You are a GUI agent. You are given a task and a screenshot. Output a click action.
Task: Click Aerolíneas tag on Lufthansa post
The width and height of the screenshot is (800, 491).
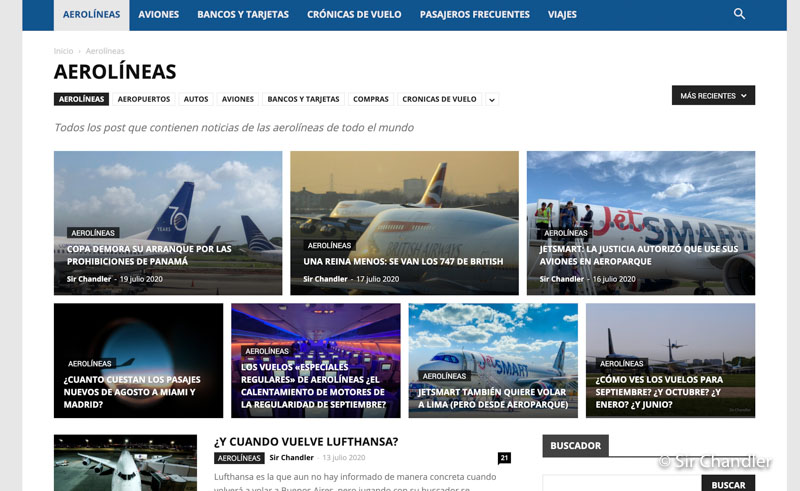coord(239,458)
